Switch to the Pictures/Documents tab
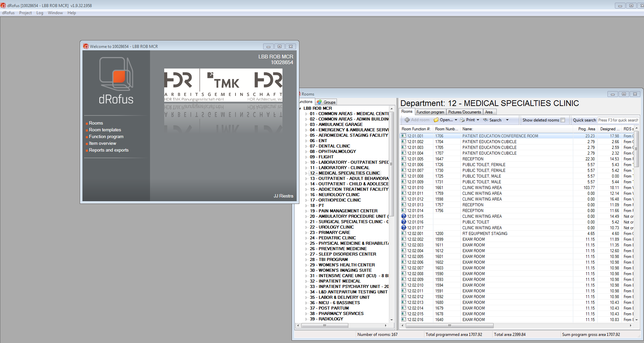The width and height of the screenshot is (644, 343). click(x=465, y=112)
